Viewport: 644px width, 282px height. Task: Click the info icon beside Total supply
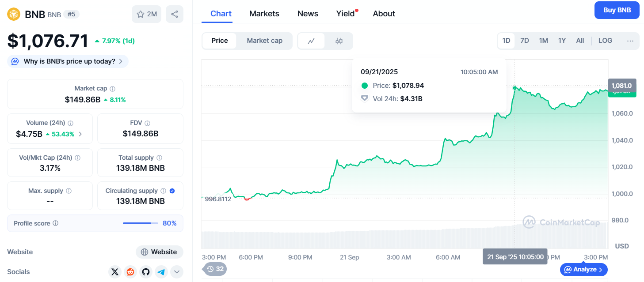pyautogui.click(x=159, y=158)
